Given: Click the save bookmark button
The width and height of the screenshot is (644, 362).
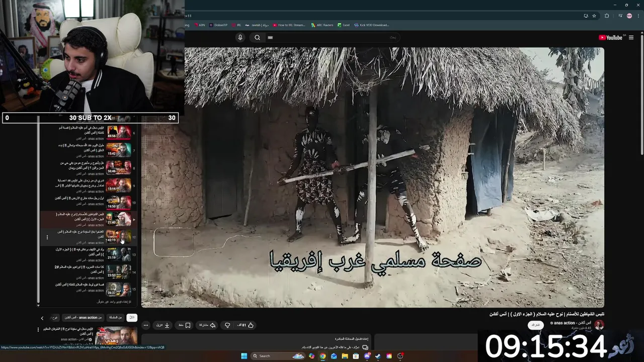Looking at the screenshot, I should coord(185,325).
